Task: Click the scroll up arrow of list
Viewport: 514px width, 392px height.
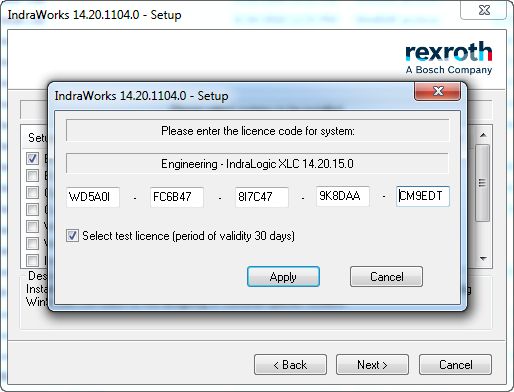Action: 483,135
